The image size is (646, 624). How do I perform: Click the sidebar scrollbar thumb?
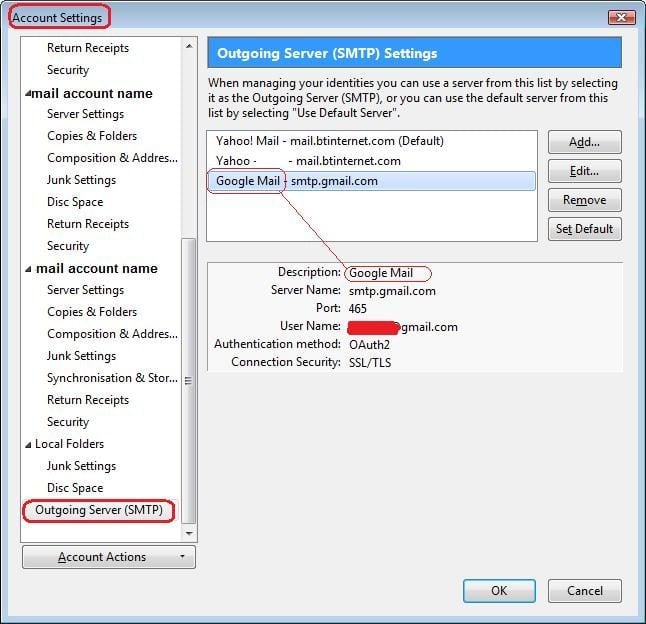point(188,381)
